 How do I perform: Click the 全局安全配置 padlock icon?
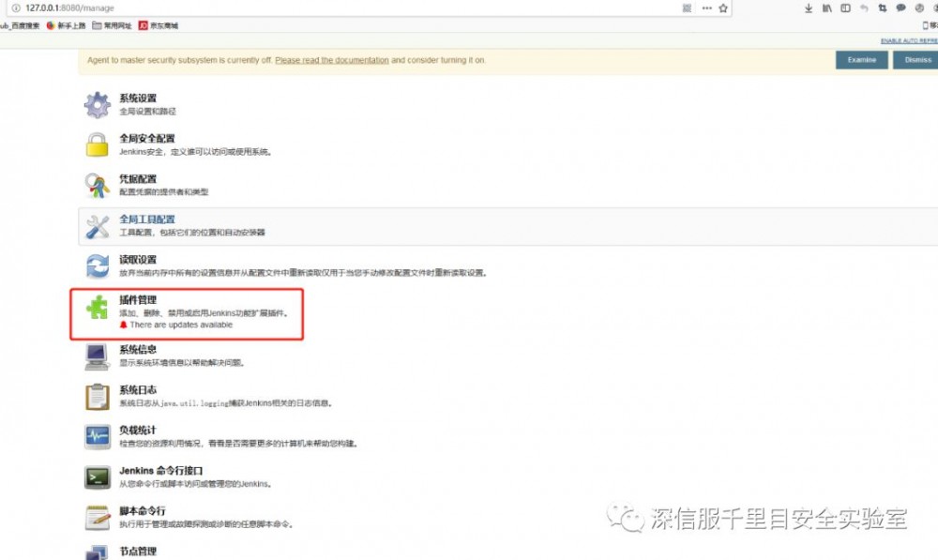97,146
